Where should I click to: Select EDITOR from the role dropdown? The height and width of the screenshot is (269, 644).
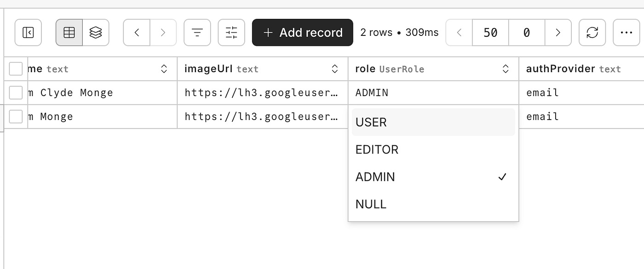coord(377,149)
